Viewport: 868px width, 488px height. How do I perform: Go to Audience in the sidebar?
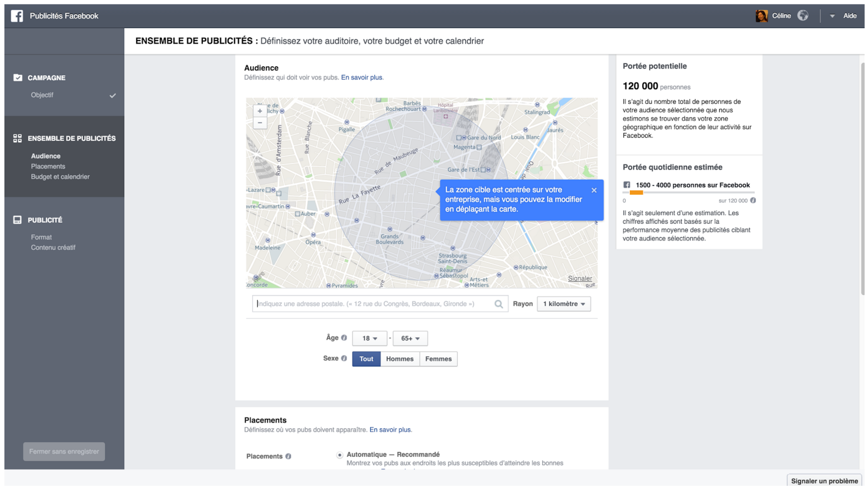(45, 156)
